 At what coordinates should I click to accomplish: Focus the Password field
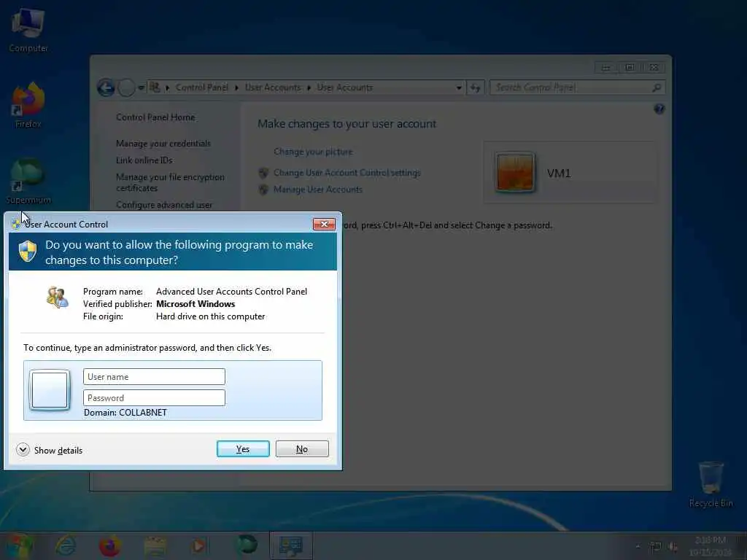pyautogui.click(x=154, y=397)
